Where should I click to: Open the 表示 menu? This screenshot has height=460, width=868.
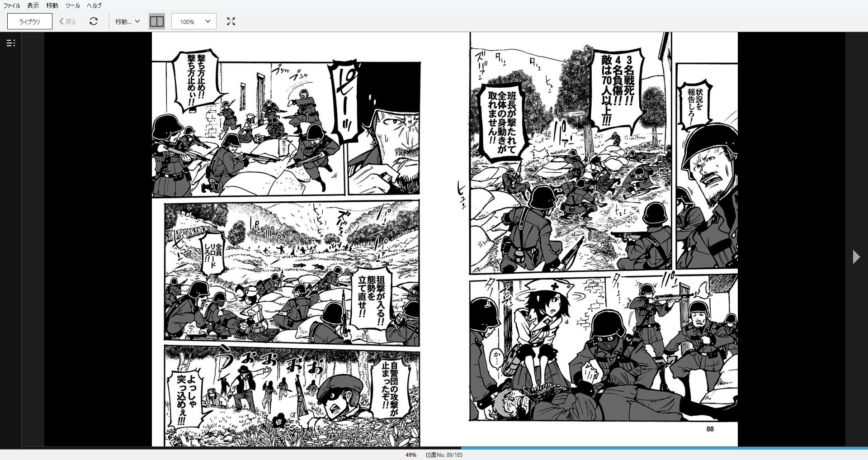click(x=33, y=5)
